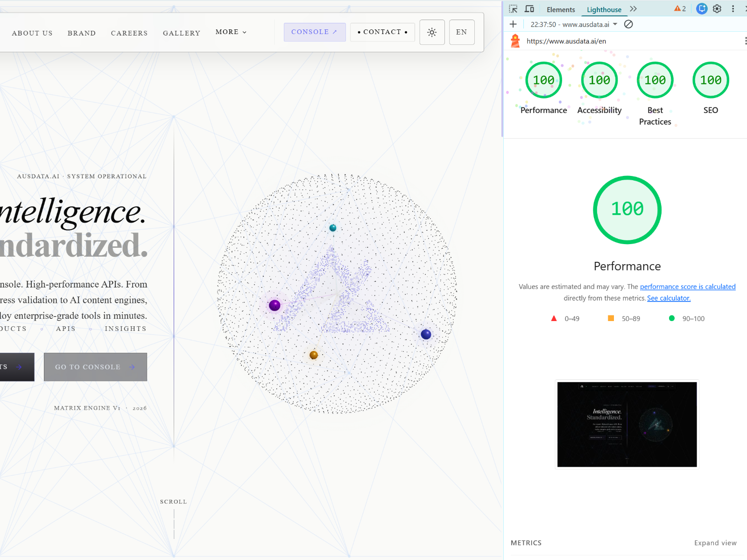Expand the MORE navigation dropdown
The width and height of the screenshot is (747, 560).
coord(231,32)
